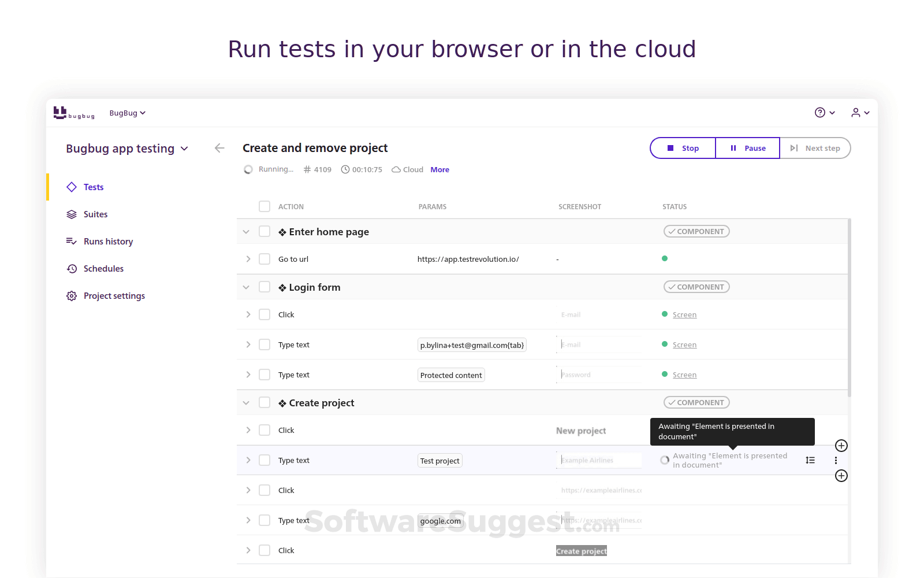Expand the Go to url step row
This screenshot has height=578, width=924.
pyautogui.click(x=248, y=259)
